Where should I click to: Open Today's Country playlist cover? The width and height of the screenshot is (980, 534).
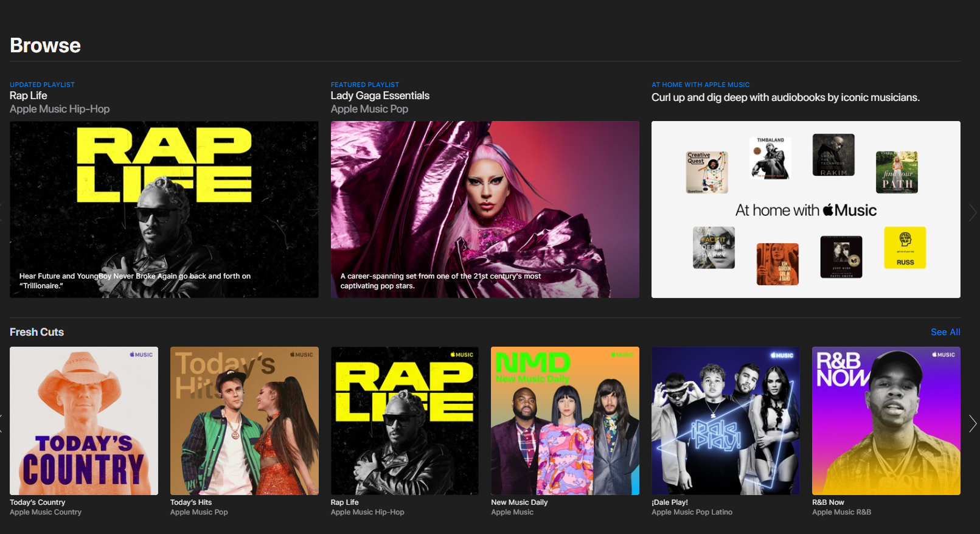point(84,421)
